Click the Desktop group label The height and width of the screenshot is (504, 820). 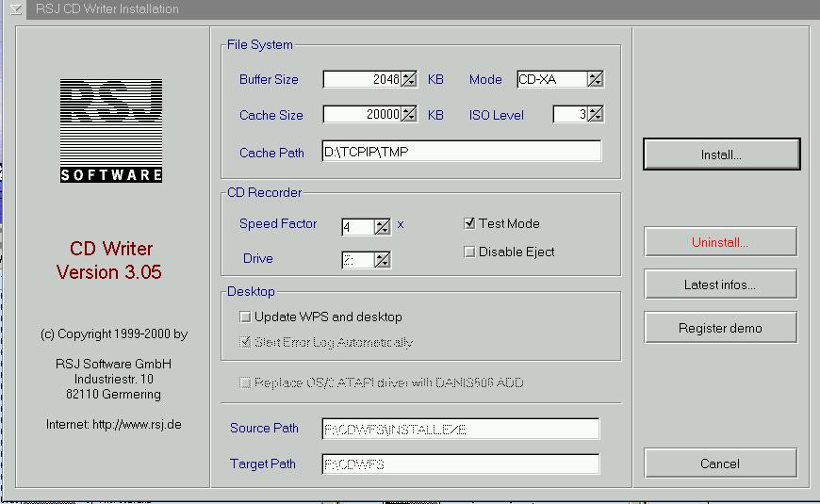pyautogui.click(x=251, y=291)
